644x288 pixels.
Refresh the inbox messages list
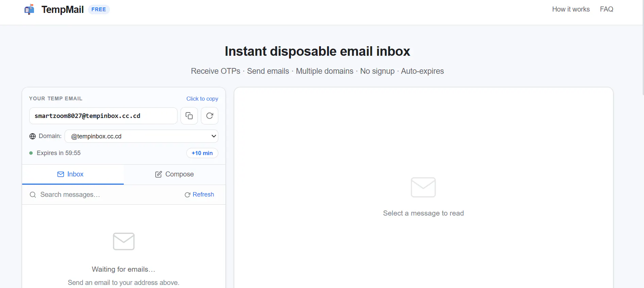tap(199, 194)
